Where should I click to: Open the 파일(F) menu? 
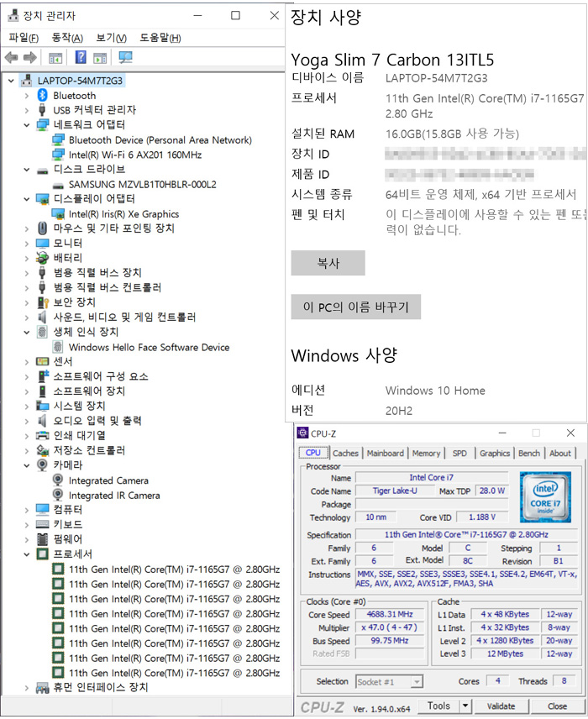[24, 38]
